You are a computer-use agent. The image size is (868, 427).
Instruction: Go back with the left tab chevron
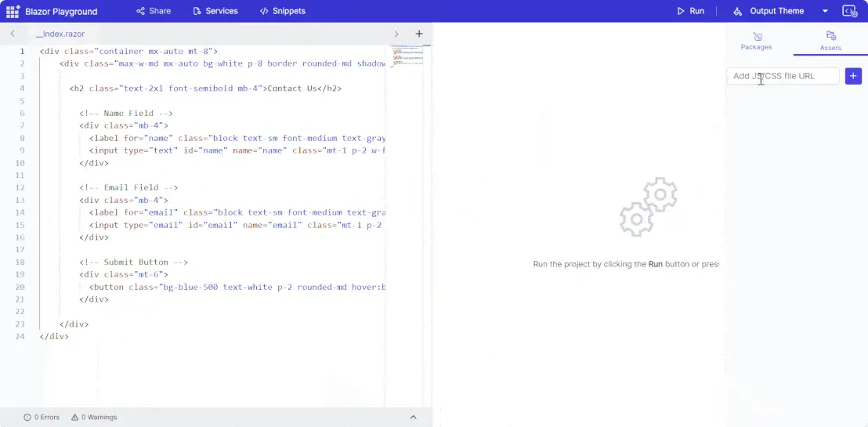pyautogui.click(x=13, y=34)
